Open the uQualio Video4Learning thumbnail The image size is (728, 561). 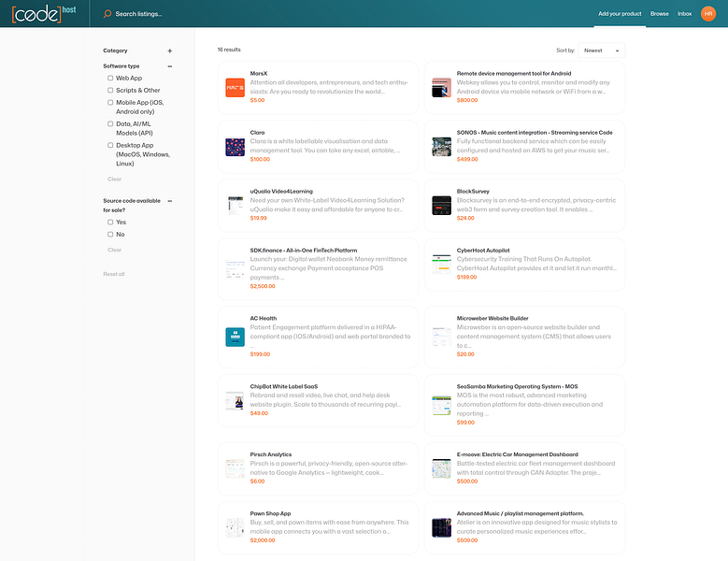[x=235, y=206]
